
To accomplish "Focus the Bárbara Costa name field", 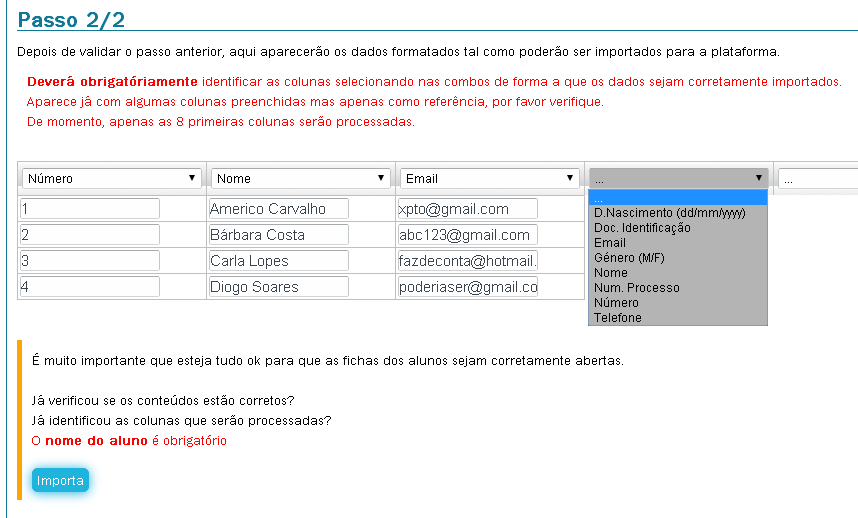I will pos(278,235).
